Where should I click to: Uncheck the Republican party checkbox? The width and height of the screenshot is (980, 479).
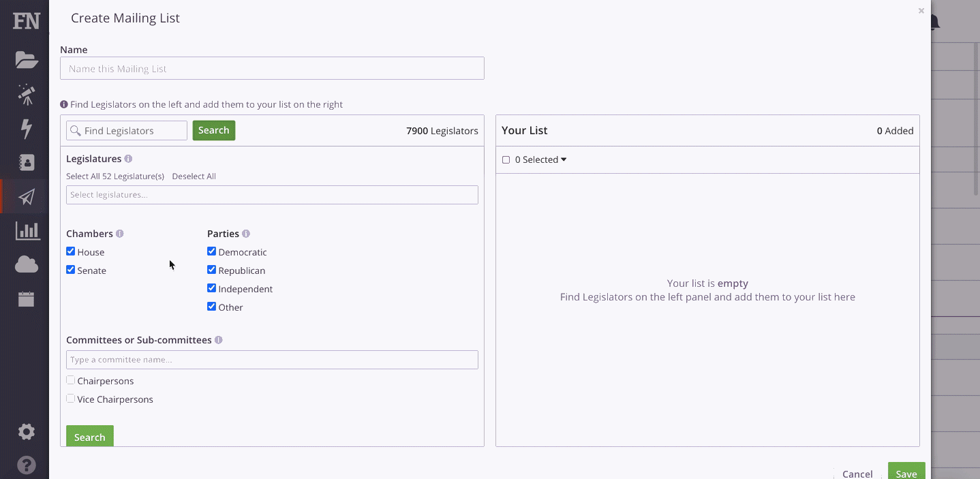(211, 270)
